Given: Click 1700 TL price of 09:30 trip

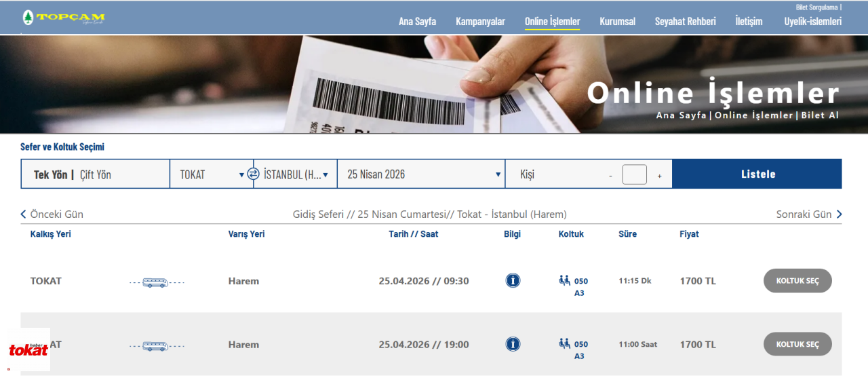Looking at the screenshot, I should coord(698,281).
